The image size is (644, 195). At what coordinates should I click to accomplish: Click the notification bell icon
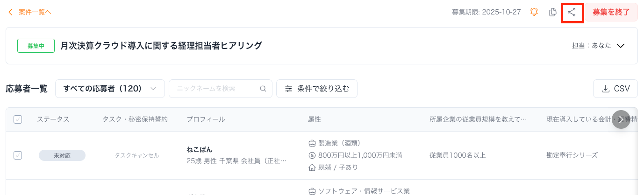coord(534,12)
